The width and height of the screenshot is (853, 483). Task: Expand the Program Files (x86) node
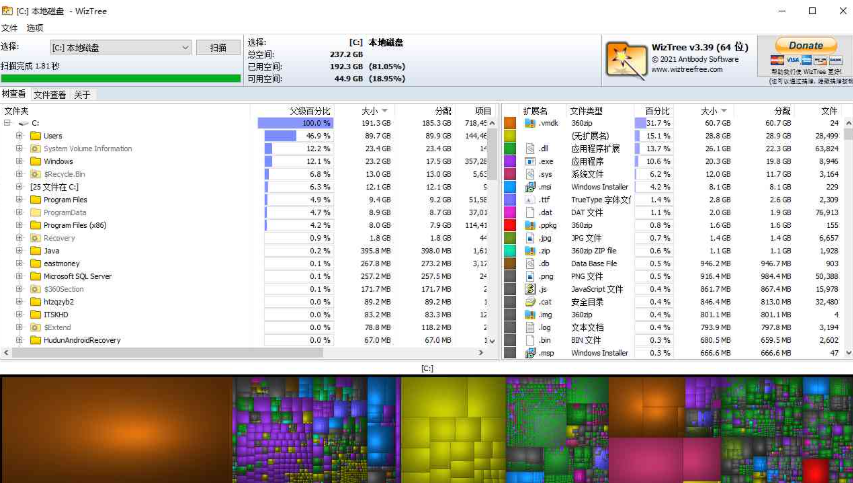(x=19, y=225)
